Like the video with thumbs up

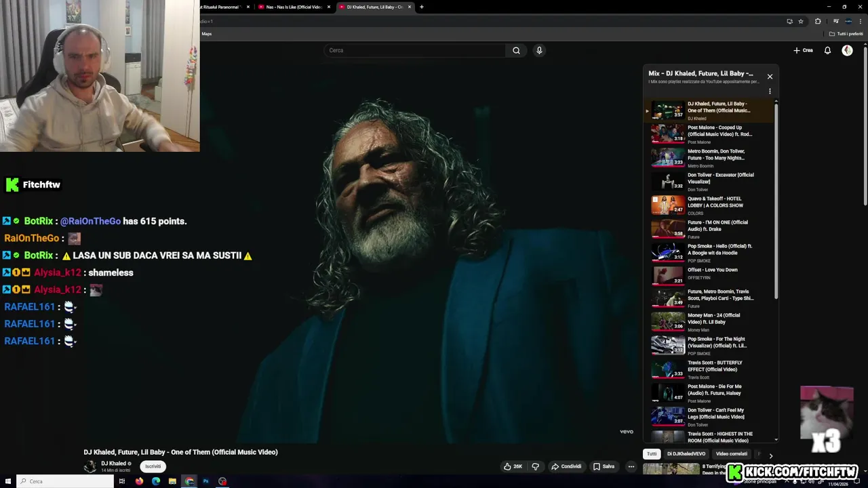click(x=513, y=466)
